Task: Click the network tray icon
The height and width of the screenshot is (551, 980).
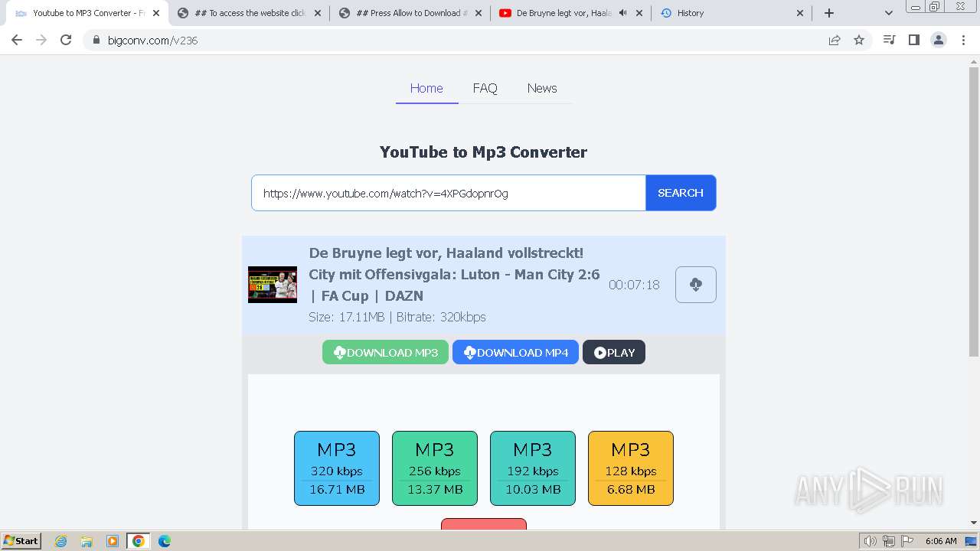Action: [x=889, y=541]
